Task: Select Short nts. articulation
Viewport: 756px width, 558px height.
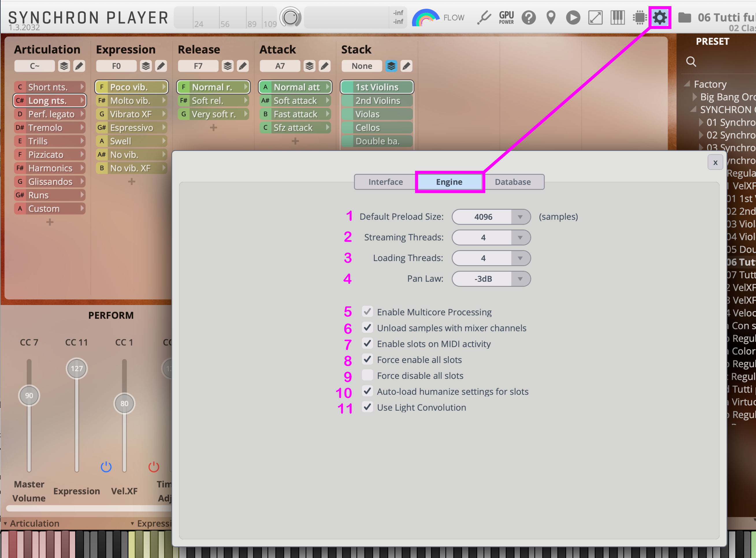Action: coord(50,87)
